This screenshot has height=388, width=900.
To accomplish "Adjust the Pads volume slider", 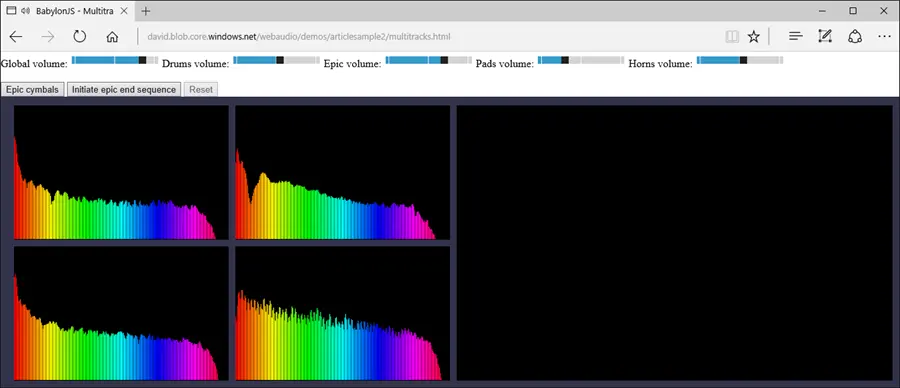I will (581, 60).
